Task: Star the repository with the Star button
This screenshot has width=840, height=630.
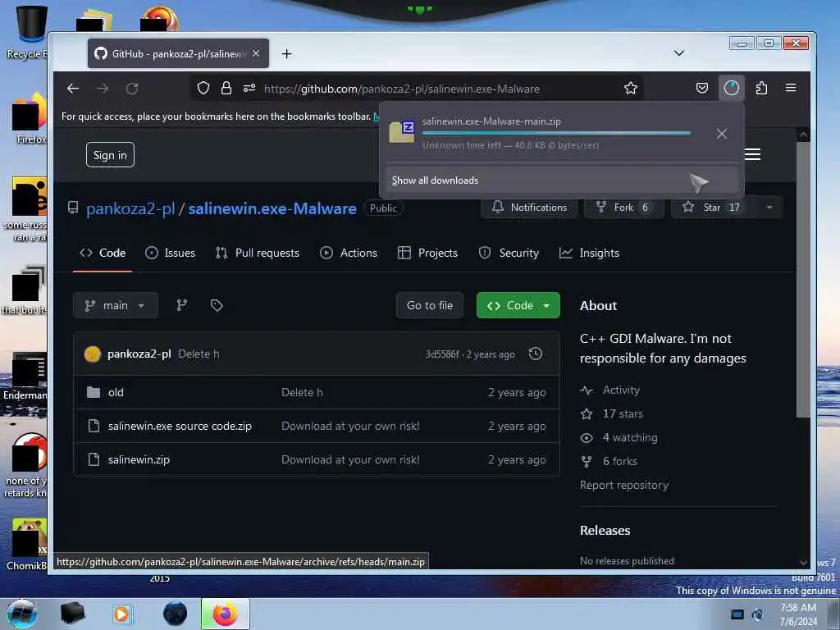Action: (x=713, y=208)
